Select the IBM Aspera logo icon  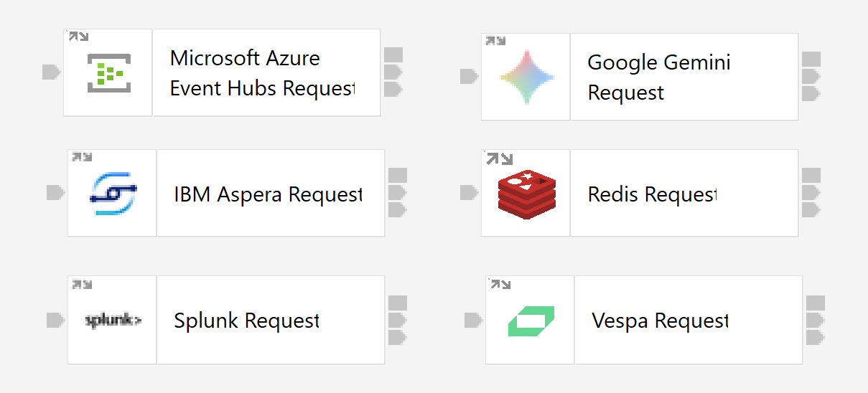[113, 193]
